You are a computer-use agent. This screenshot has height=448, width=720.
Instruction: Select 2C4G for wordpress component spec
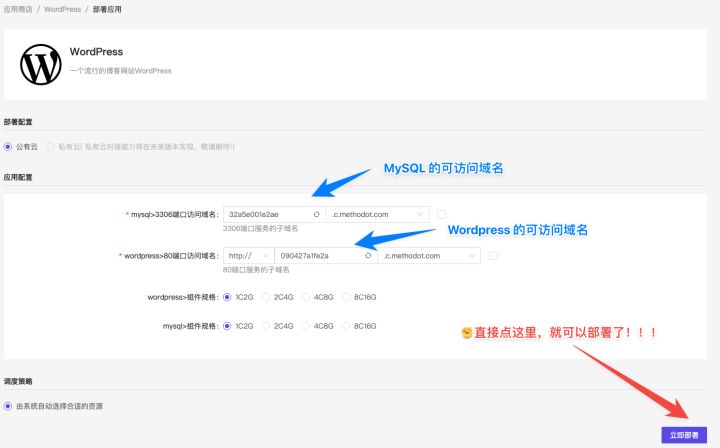point(265,297)
